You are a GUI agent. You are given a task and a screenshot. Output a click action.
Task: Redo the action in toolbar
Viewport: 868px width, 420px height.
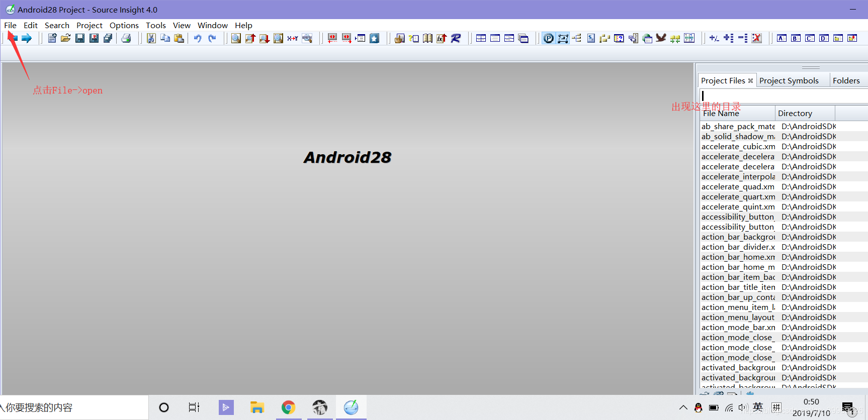click(212, 38)
